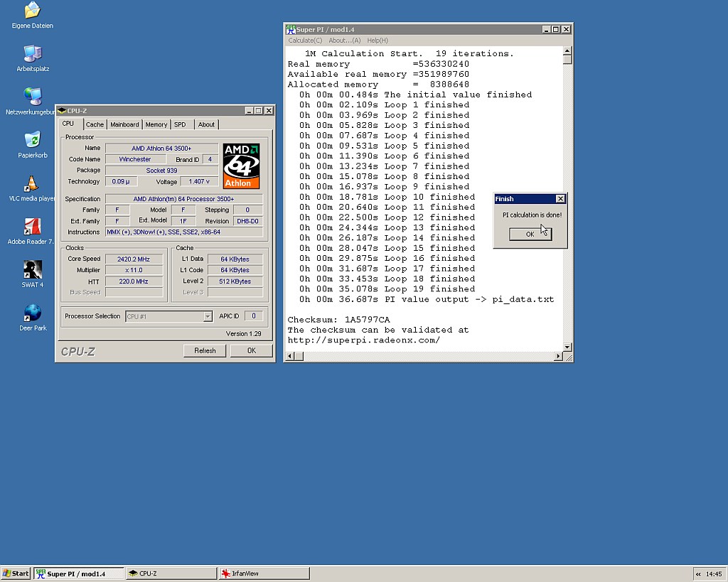Click the Loop 19 finished line
The width and height of the screenshot is (728, 582).
click(387, 289)
